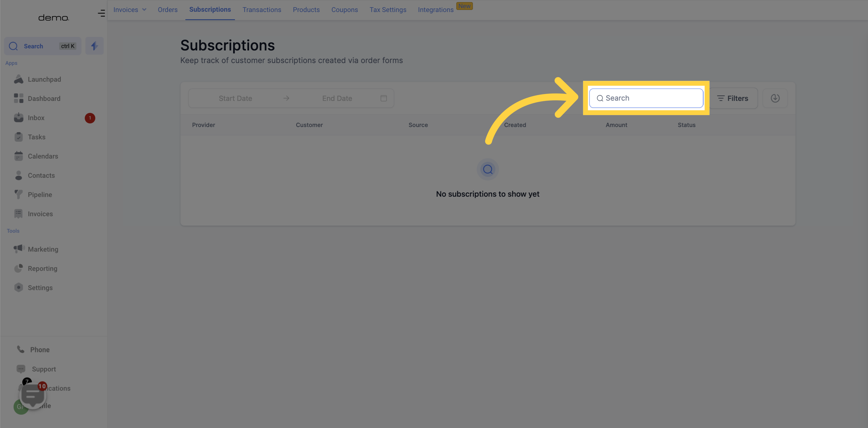Open the Invoices dropdown menu
868x428 pixels.
click(130, 9)
